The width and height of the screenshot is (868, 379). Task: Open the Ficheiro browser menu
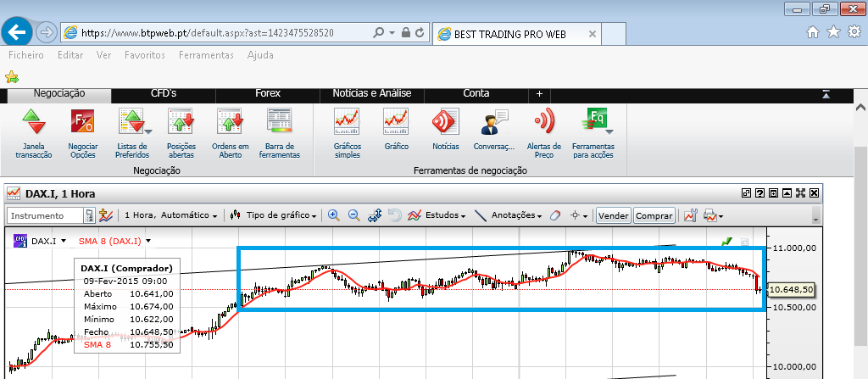pos(26,55)
